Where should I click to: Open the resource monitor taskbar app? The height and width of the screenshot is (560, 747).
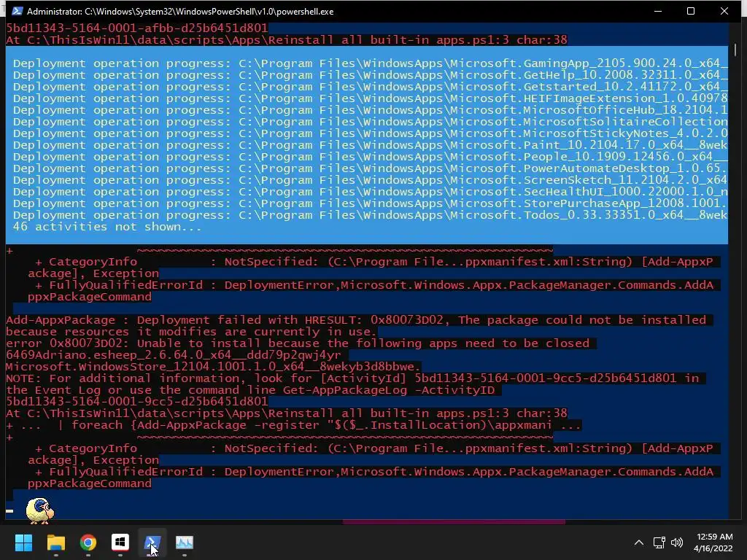pyautogui.click(x=185, y=542)
